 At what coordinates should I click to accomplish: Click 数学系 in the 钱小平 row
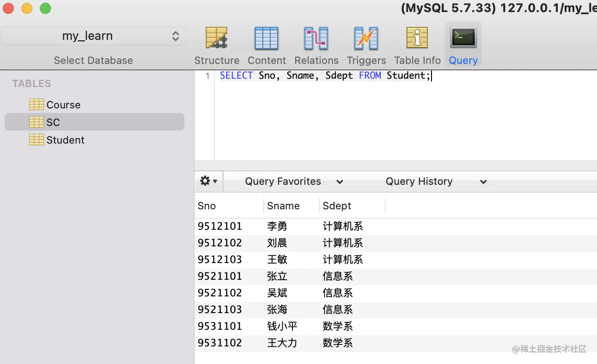coord(338,326)
